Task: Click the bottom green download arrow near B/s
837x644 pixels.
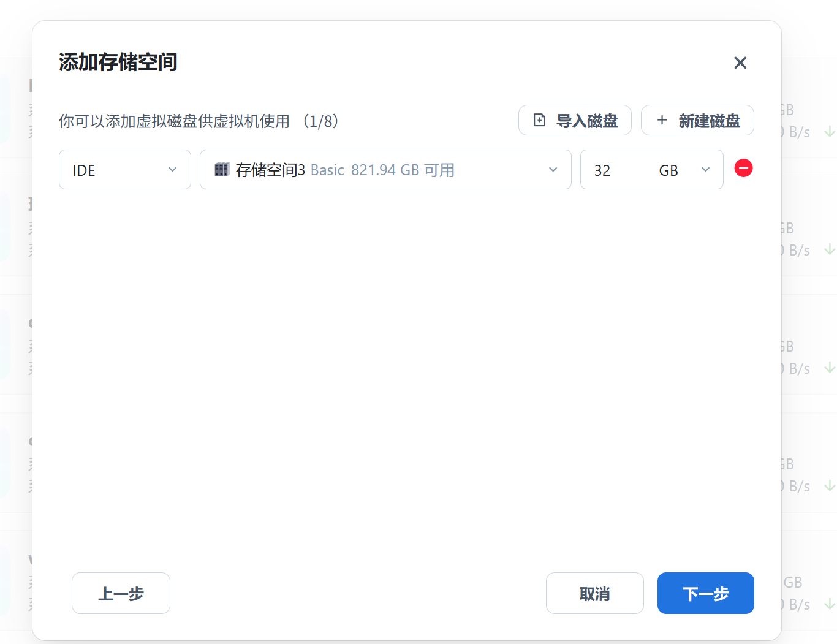Action: 830,604
